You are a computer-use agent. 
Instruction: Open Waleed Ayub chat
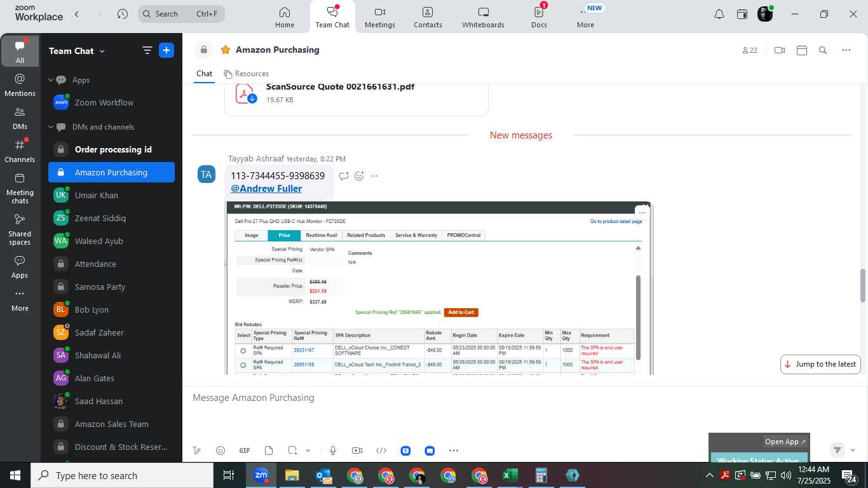coord(111,241)
